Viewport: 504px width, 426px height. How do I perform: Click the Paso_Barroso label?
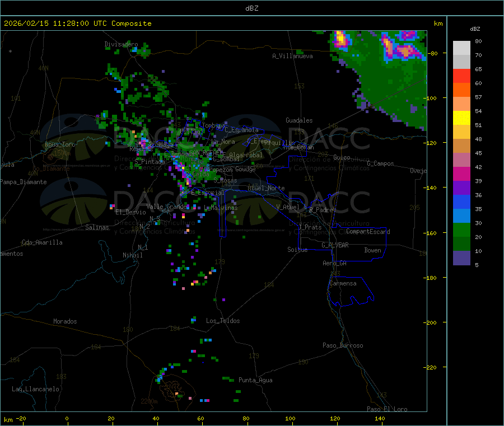click(x=343, y=345)
